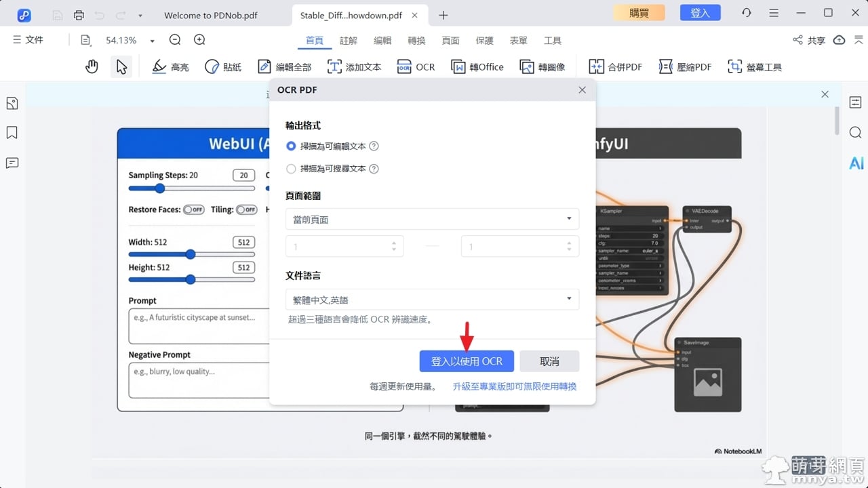Open the bookmarks panel in left sidebar
The height and width of the screenshot is (488, 868).
pos(12,133)
